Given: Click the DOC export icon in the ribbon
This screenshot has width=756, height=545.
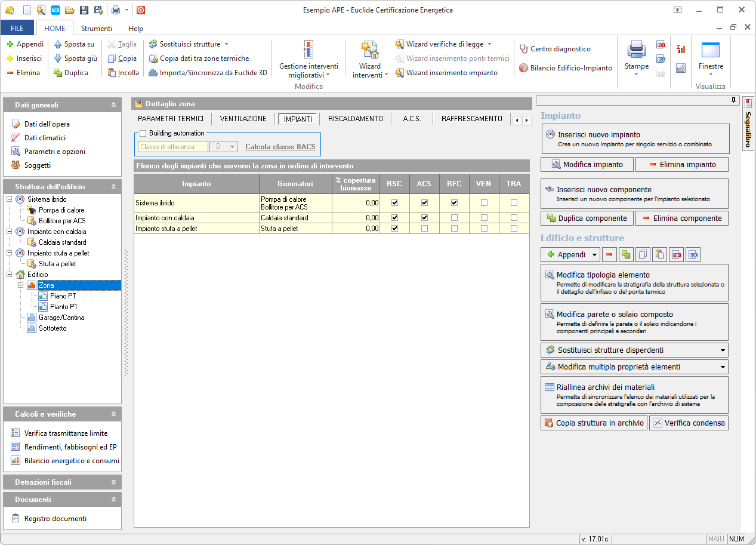Looking at the screenshot, I should (661, 59).
